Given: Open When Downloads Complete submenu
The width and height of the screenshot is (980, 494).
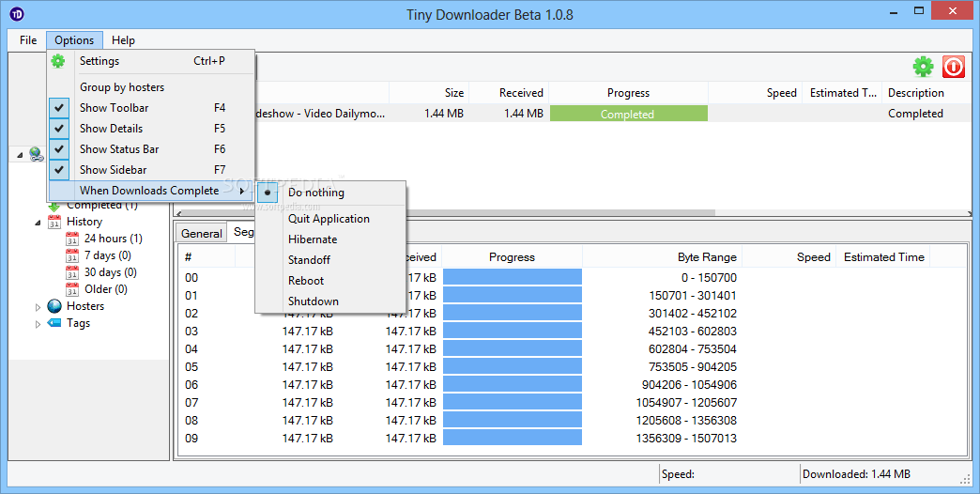Looking at the screenshot, I should (151, 190).
